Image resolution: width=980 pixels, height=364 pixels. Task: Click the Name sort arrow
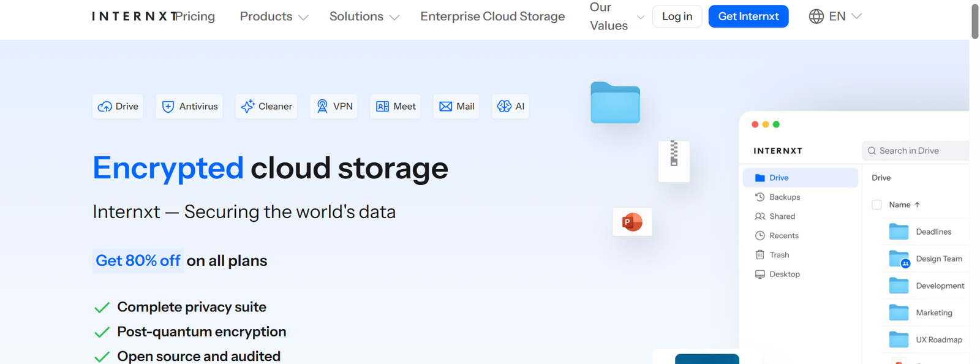click(x=917, y=205)
